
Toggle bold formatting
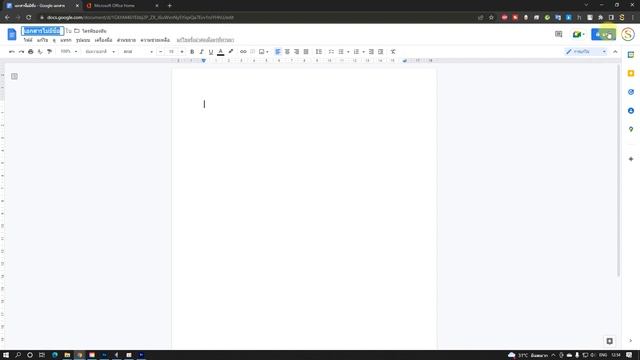click(x=192, y=52)
